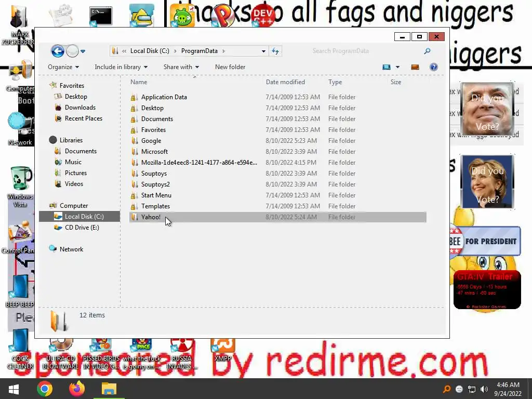Click the Favorites folder icon in file list
532x399 pixels.
click(x=135, y=130)
